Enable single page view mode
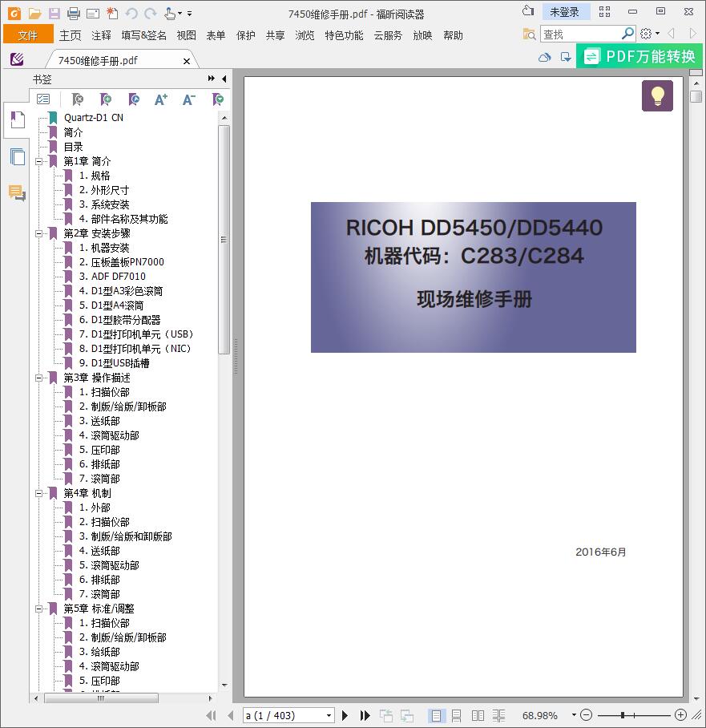The image size is (706, 728). tap(436, 715)
